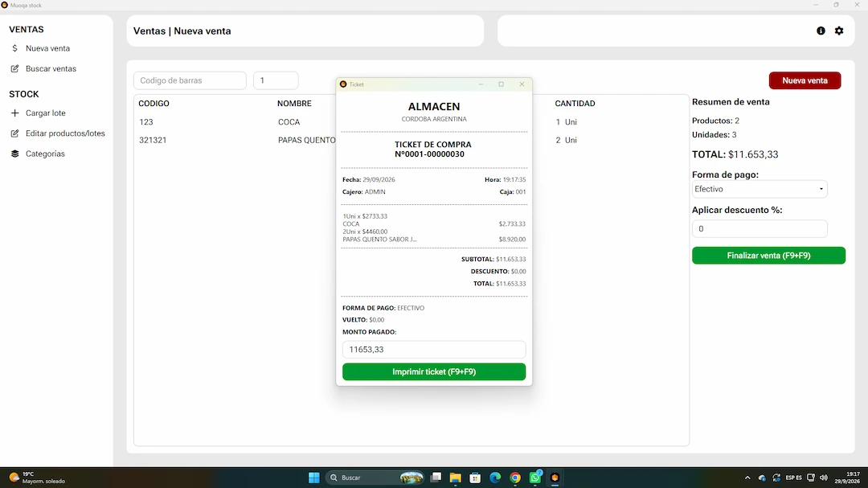Click the NOMBRE column header
The image size is (868, 488).
(294, 104)
